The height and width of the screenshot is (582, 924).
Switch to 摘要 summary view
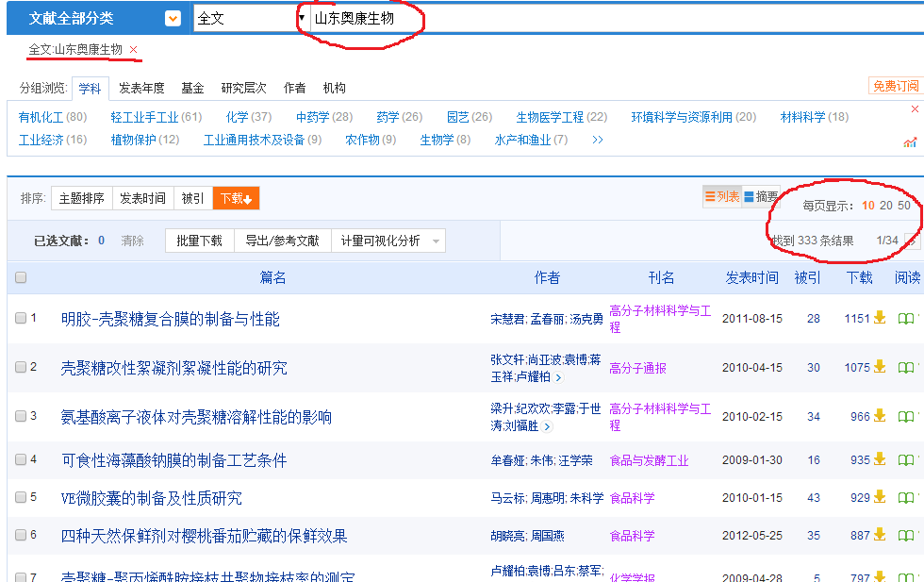[761, 197]
